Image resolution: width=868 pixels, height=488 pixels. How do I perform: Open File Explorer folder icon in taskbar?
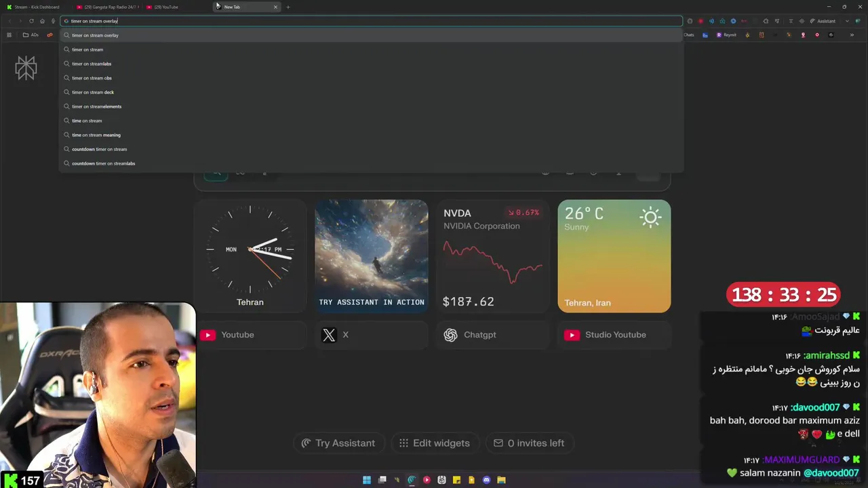(x=501, y=480)
